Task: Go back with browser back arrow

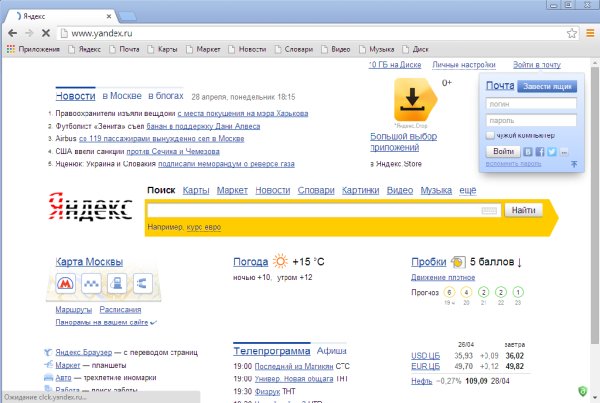Action: click(x=13, y=33)
